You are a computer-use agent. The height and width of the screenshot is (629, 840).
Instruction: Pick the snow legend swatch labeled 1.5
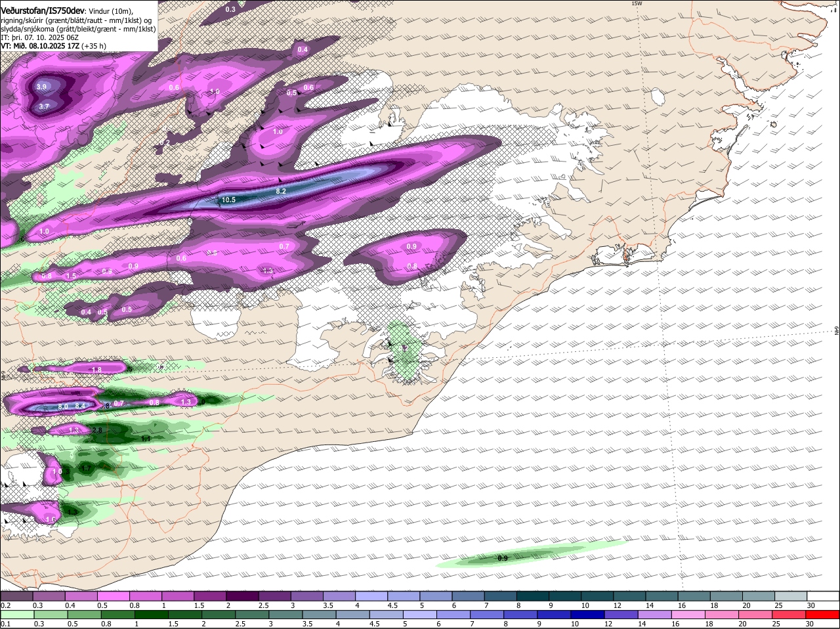210,596
